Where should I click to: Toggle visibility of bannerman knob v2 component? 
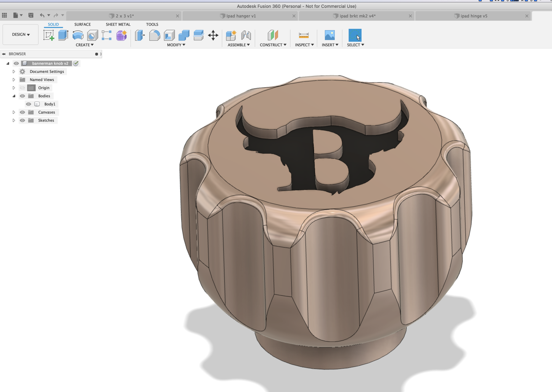(16, 63)
